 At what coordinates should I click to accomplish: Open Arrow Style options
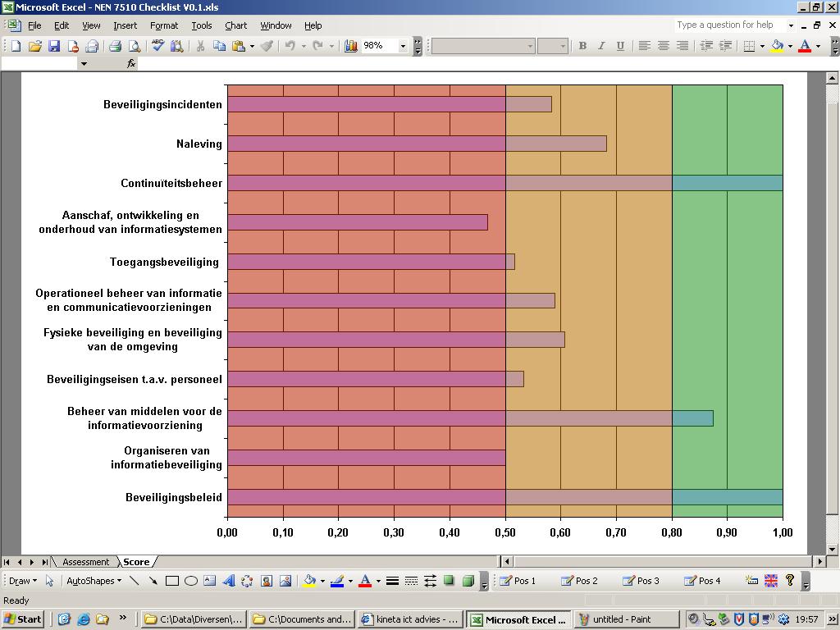tap(430, 581)
